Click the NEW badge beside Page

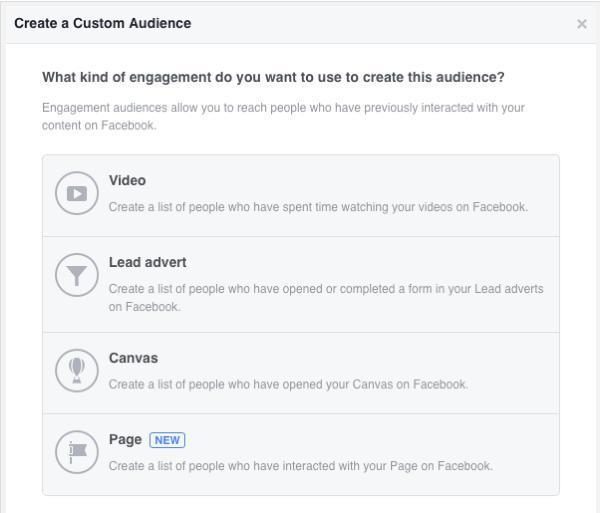pyautogui.click(x=167, y=440)
